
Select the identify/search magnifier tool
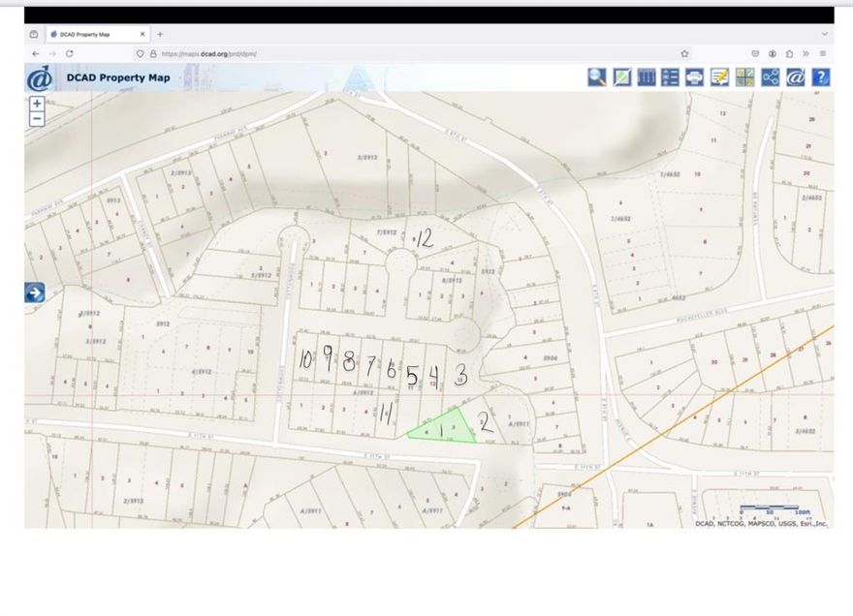(x=594, y=76)
